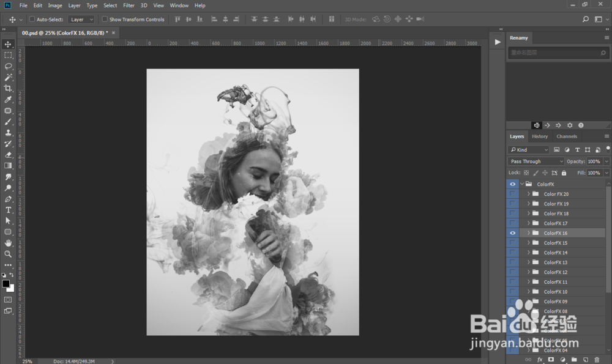
Task: Open the Kind filter dropdown
Action: pyautogui.click(x=529, y=150)
